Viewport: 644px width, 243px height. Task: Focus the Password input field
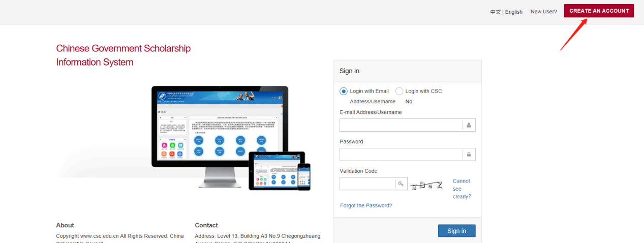pos(401,155)
